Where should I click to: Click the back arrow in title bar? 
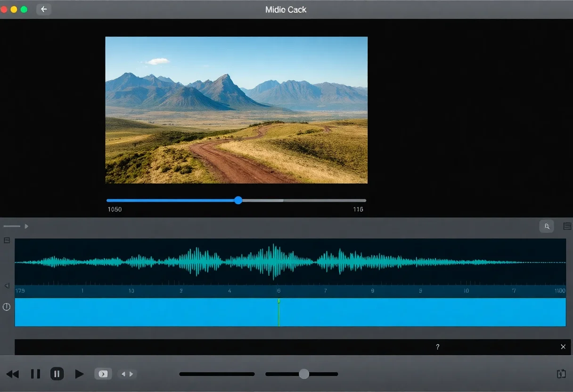44,9
